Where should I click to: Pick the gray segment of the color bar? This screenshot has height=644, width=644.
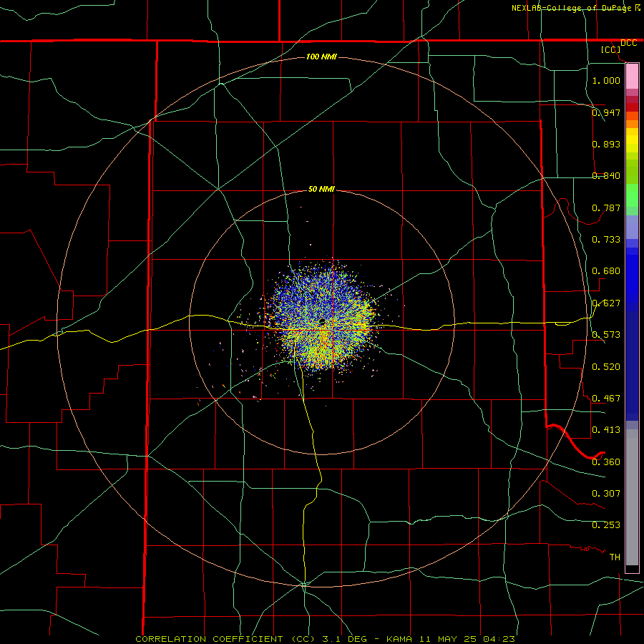click(x=632, y=497)
